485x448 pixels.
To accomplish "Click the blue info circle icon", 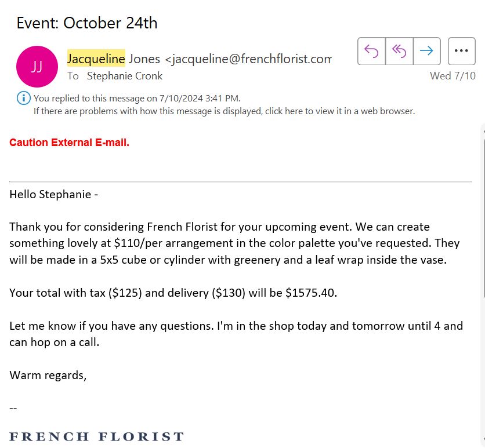I will [x=23, y=97].
